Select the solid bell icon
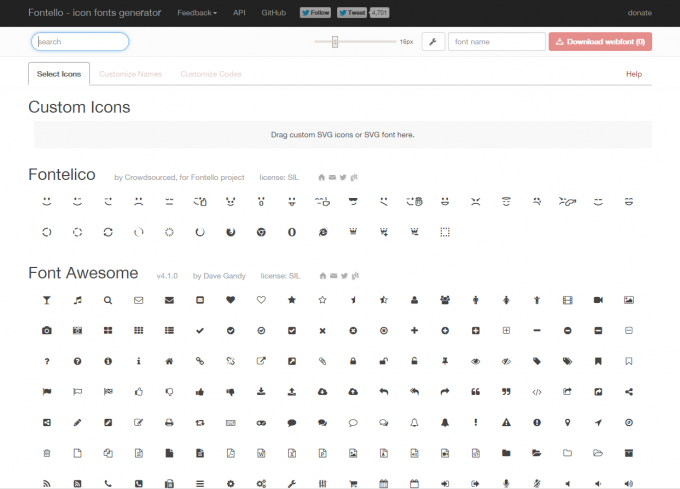The height and width of the screenshot is (489, 680). [445, 423]
